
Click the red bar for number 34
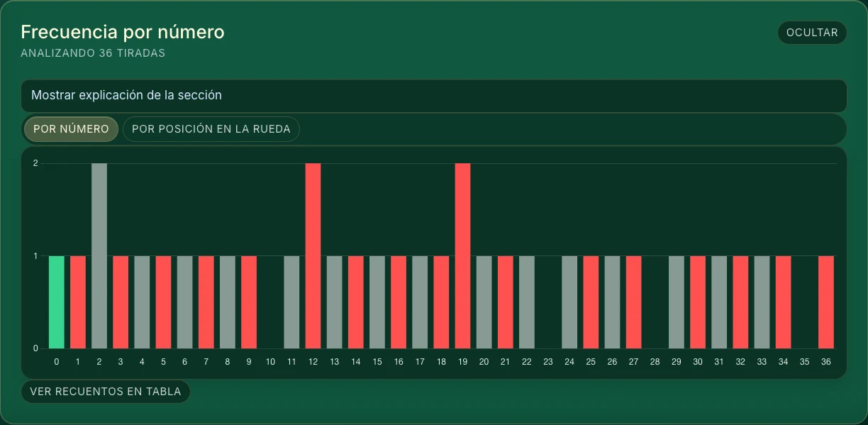pyautogui.click(x=783, y=302)
